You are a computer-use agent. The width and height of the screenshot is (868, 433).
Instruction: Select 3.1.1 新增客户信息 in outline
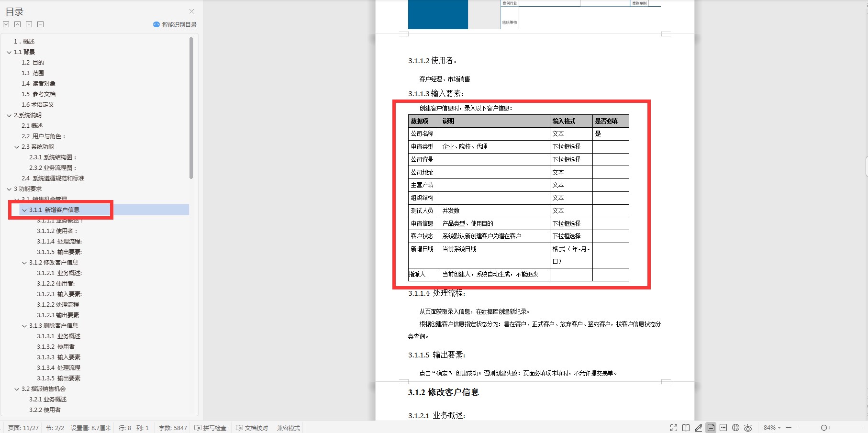[x=55, y=210]
